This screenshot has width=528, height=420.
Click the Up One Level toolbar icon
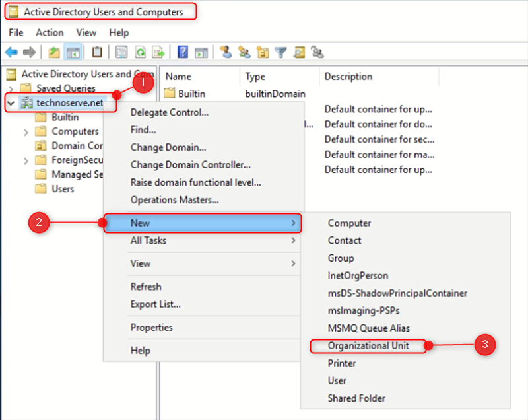coord(53,52)
